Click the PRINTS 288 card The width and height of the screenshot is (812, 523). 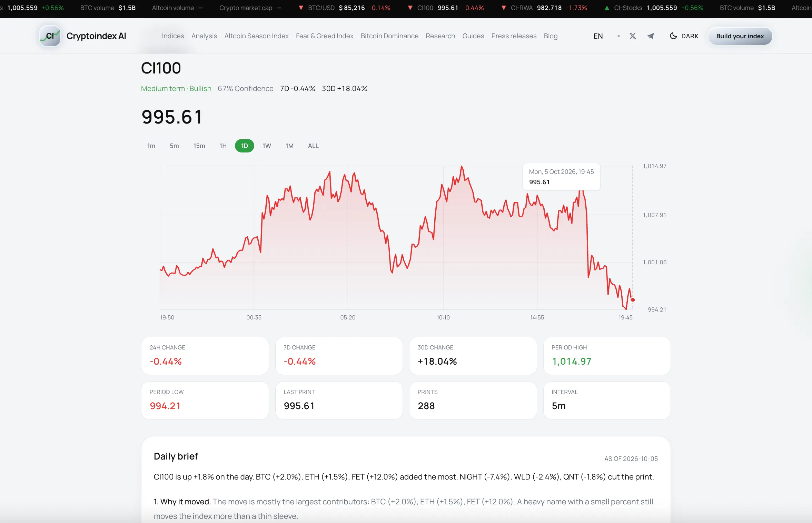(x=473, y=400)
